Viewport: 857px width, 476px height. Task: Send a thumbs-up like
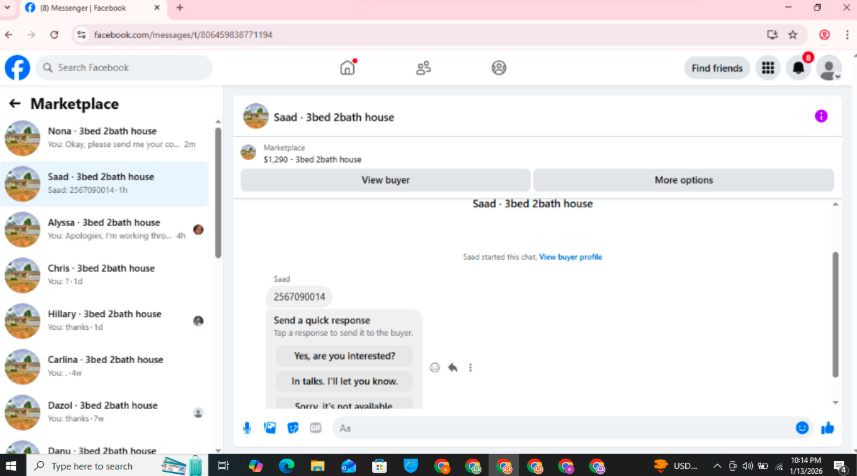[827, 428]
